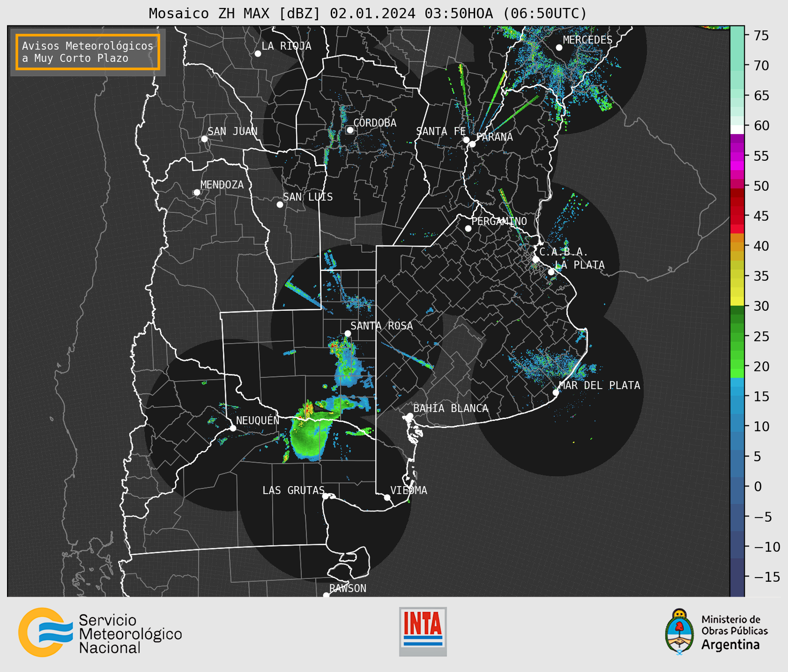This screenshot has width=788, height=672.
Task: Click the magenta 55 dBZ color band
Action: (737, 156)
